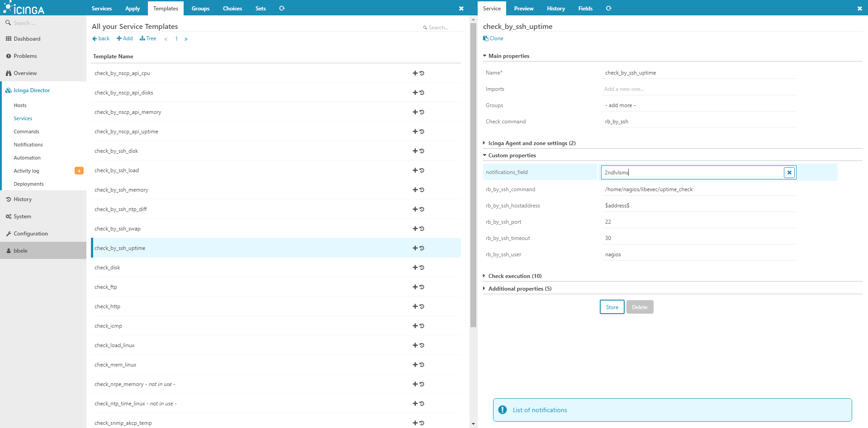Click the refresh icon next to the Sets tab
This screenshot has width=868, height=428.
(x=282, y=8)
